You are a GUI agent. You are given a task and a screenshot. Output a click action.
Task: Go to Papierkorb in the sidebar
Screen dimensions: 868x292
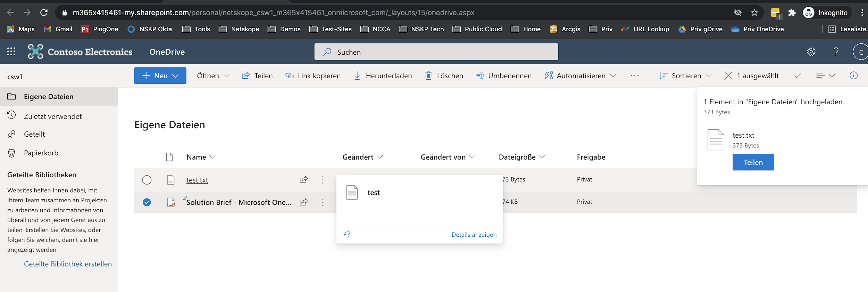pyautogui.click(x=41, y=153)
